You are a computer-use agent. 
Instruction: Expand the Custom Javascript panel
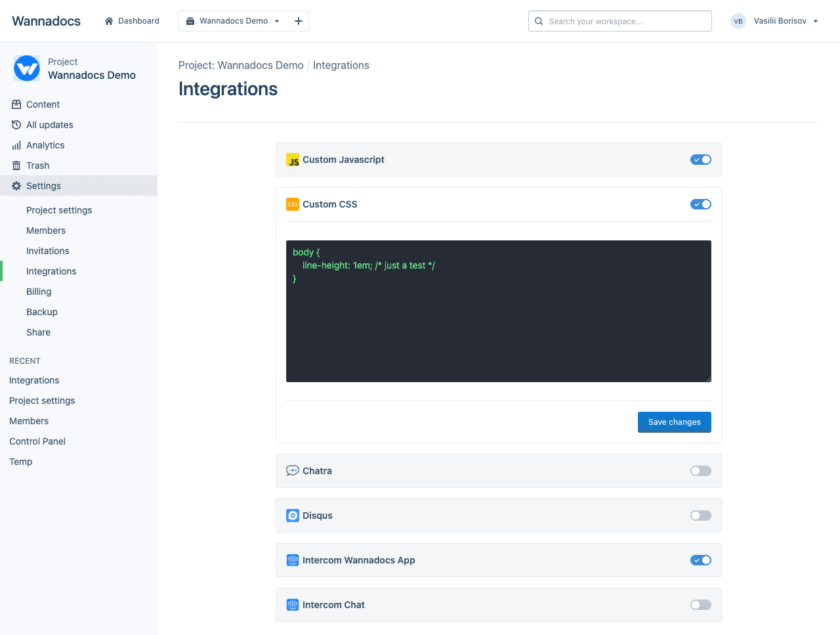[499, 160]
